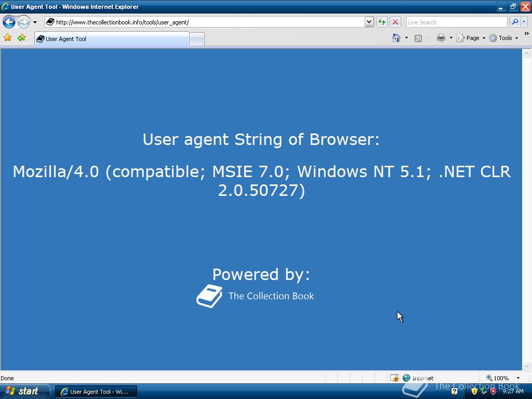
Task: Click the Internet Explorer title bar icon
Action: [x=5, y=6]
